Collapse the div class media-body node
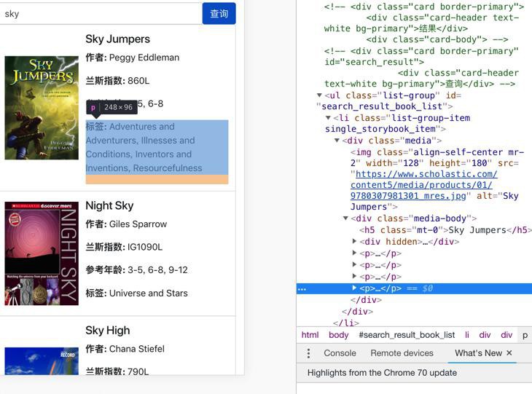Screen dimensions: 532x394 (345, 218)
